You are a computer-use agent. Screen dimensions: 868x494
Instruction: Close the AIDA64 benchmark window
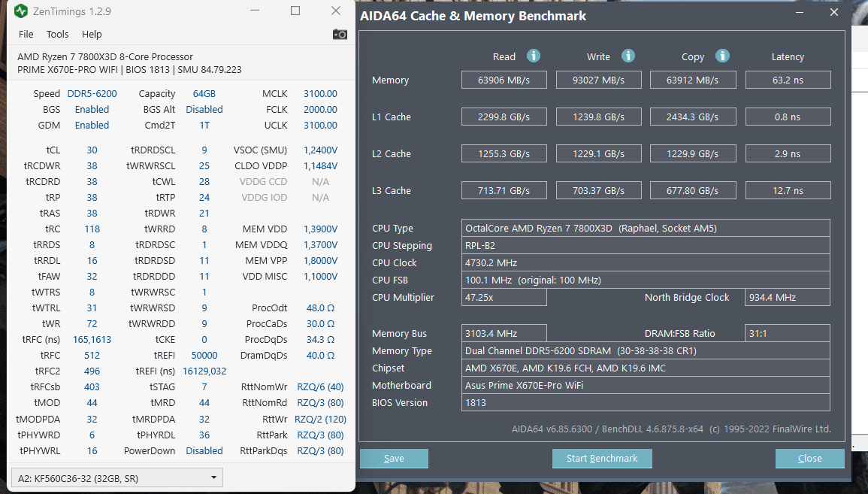click(834, 12)
